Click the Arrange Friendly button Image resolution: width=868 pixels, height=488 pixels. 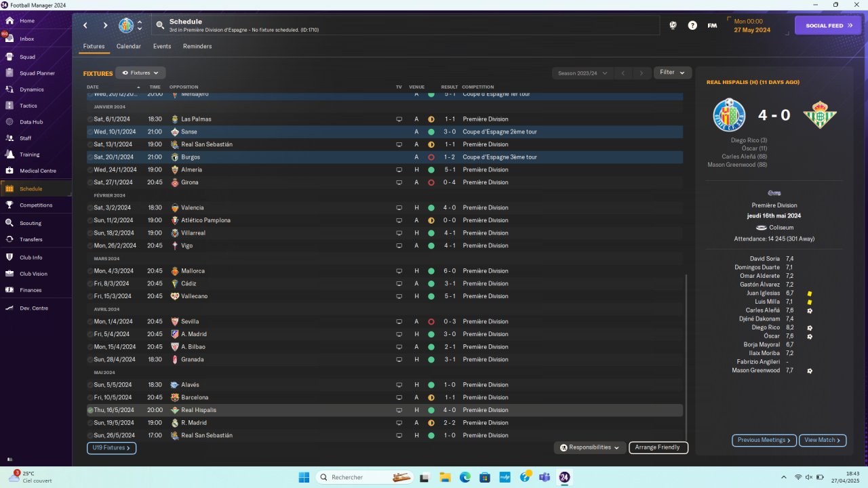tap(658, 448)
